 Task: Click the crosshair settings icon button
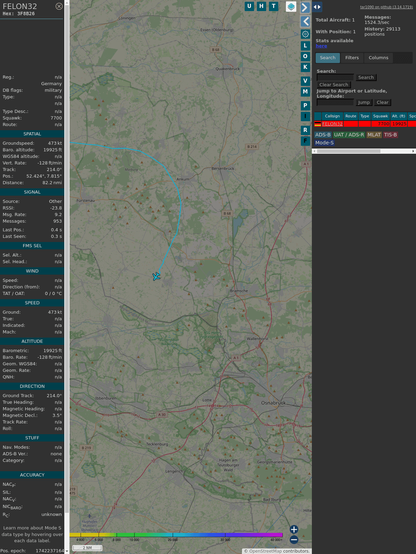(305, 34)
